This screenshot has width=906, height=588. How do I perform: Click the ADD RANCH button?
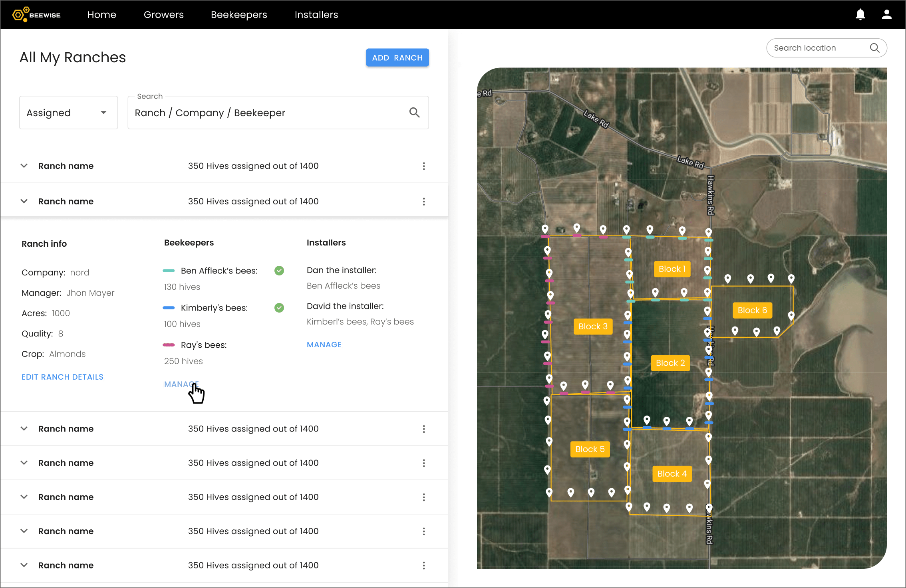[x=397, y=58]
